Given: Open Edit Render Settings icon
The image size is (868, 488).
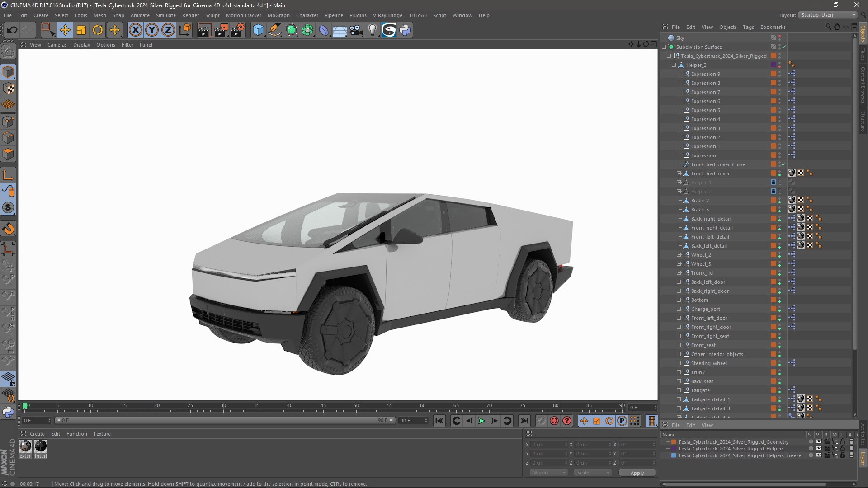Looking at the screenshot, I should click(238, 30).
